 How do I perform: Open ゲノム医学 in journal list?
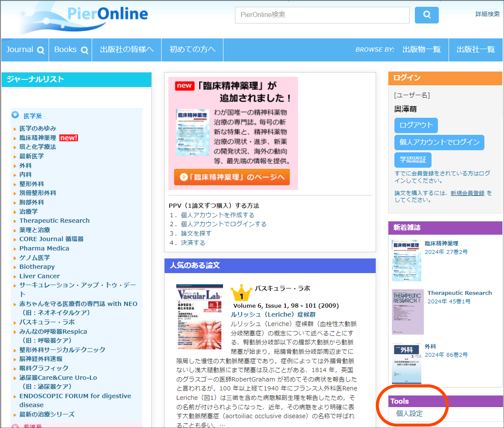[x=35, y=258]
